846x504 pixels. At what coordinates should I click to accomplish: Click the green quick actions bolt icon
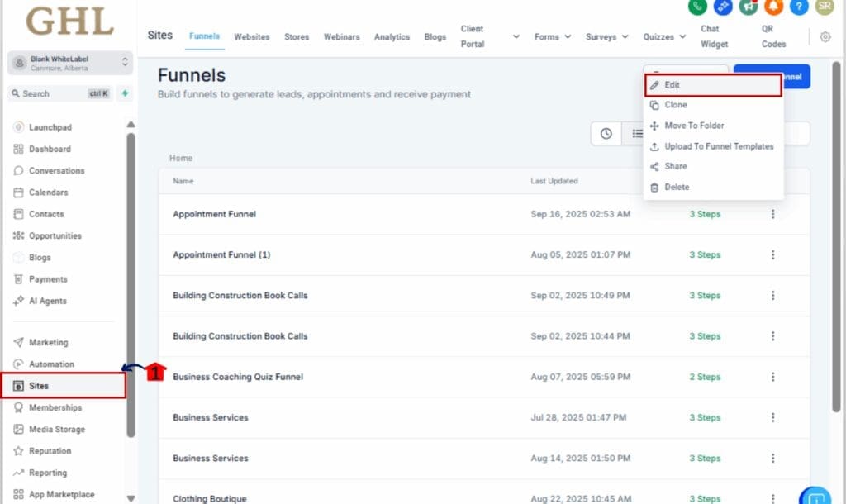[x=125, y=94]
